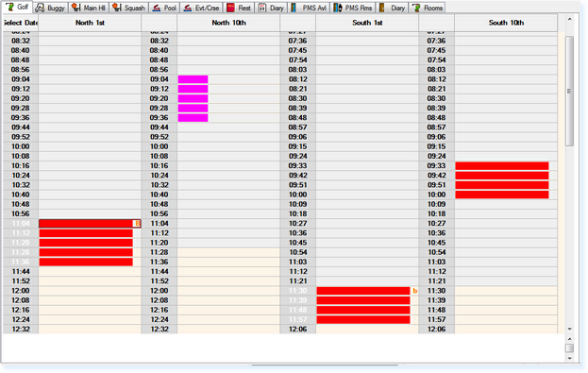Select the empty 10:00 North 1st slot
Viewport: 588px width, 373px height.
pos(90,146)
